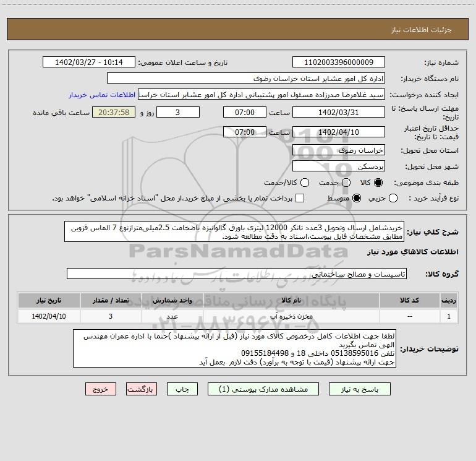Click the delivery province خراسان رضوی field
476x461 pixels.
339,150
